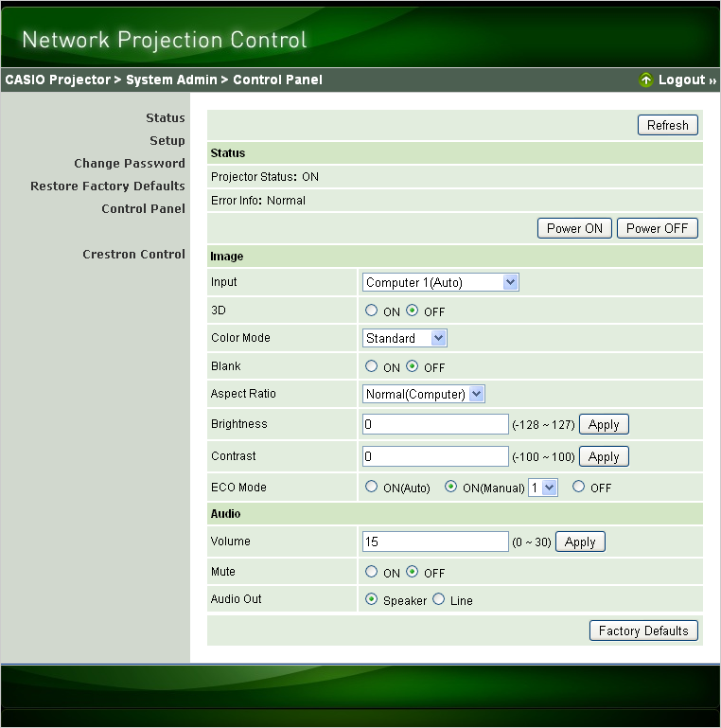Screen dimensions: 721x728
Task: Open the Aspect Ratio dropdown
Action: tap(423, 394)
